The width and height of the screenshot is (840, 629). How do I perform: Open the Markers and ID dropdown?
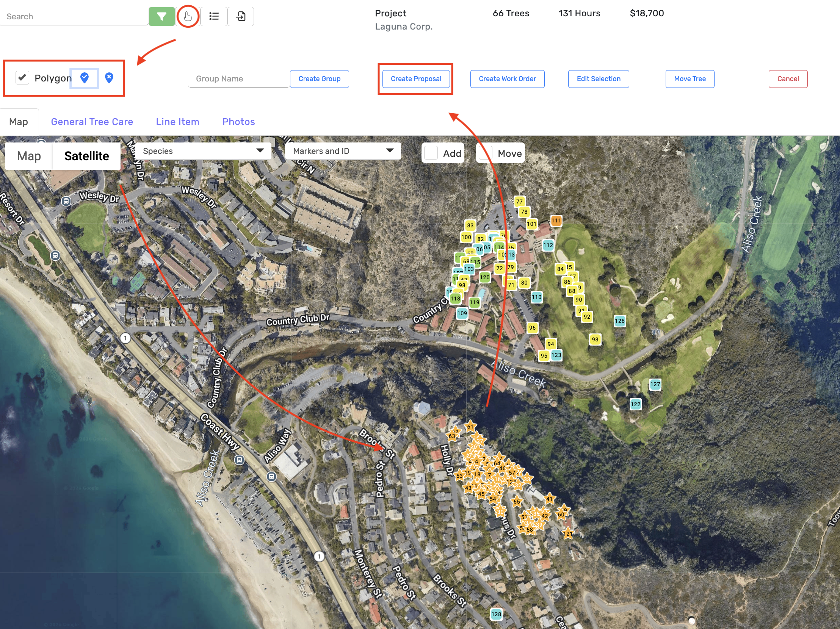point(343,151)
